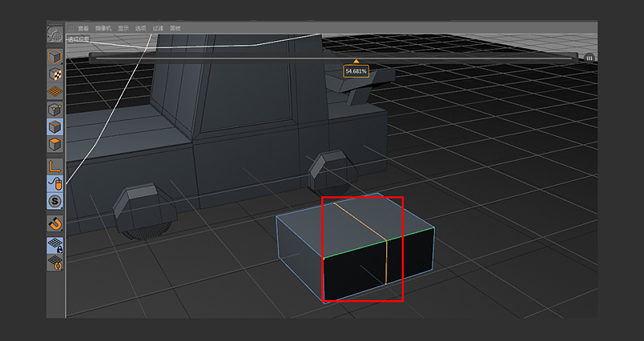Open the 选项 menu
Viewport: 644px width, 341px height.
coord(140,28)
